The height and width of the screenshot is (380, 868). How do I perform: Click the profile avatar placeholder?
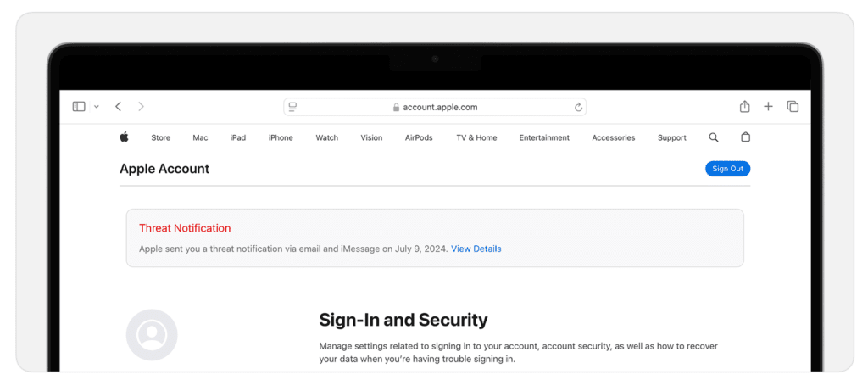pyautogui.click(x=152, y=335)
